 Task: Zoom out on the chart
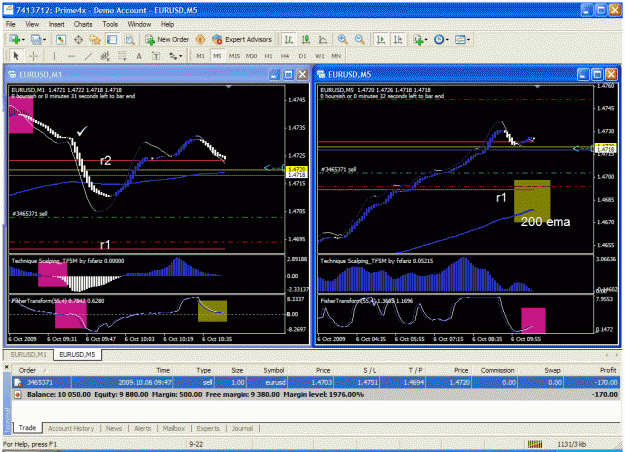360,39
